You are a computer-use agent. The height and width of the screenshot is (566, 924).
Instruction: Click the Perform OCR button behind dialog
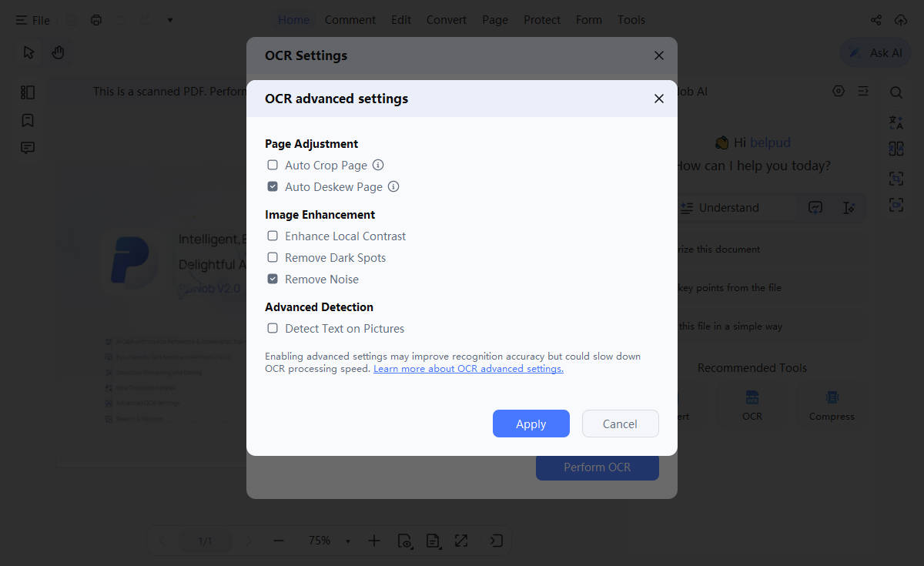[598, 467]
